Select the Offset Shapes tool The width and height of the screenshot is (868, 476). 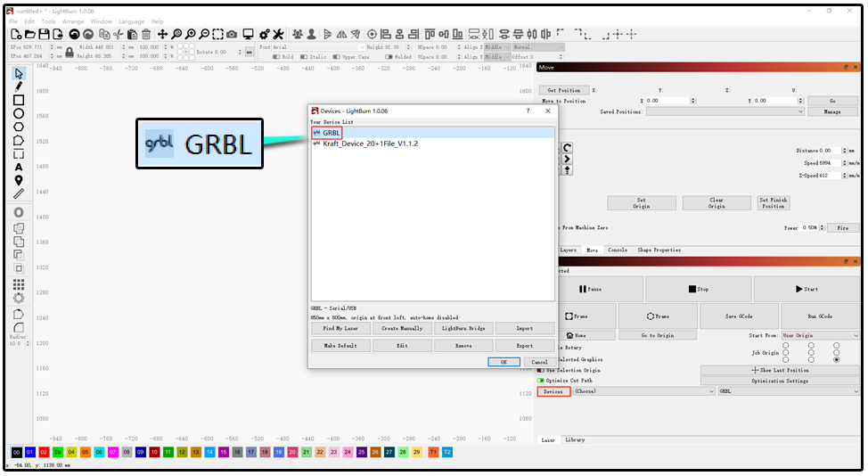(19, 212)
